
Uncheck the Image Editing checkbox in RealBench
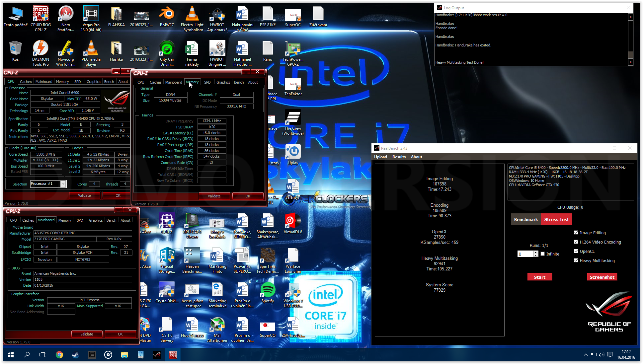click(x=576, y=233)
